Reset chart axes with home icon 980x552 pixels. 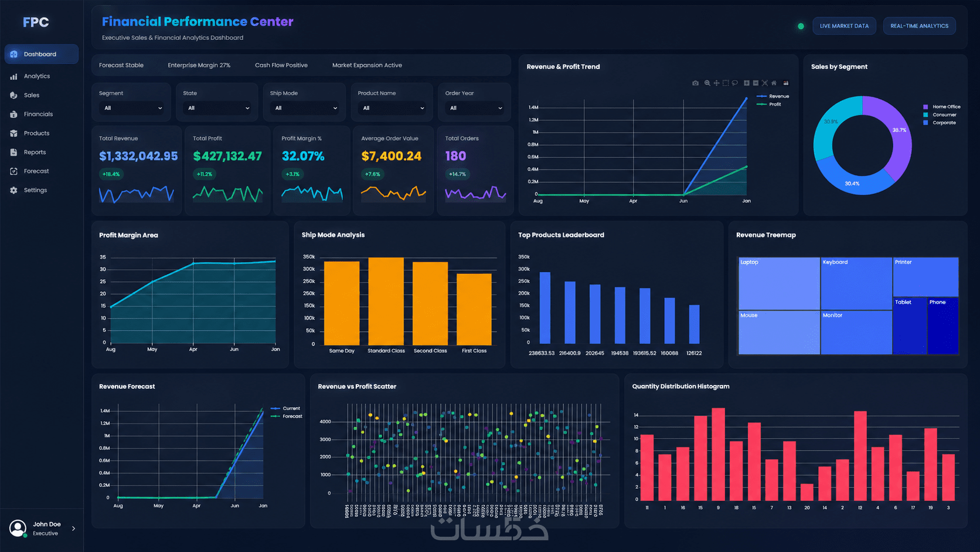tap(774, 83)
